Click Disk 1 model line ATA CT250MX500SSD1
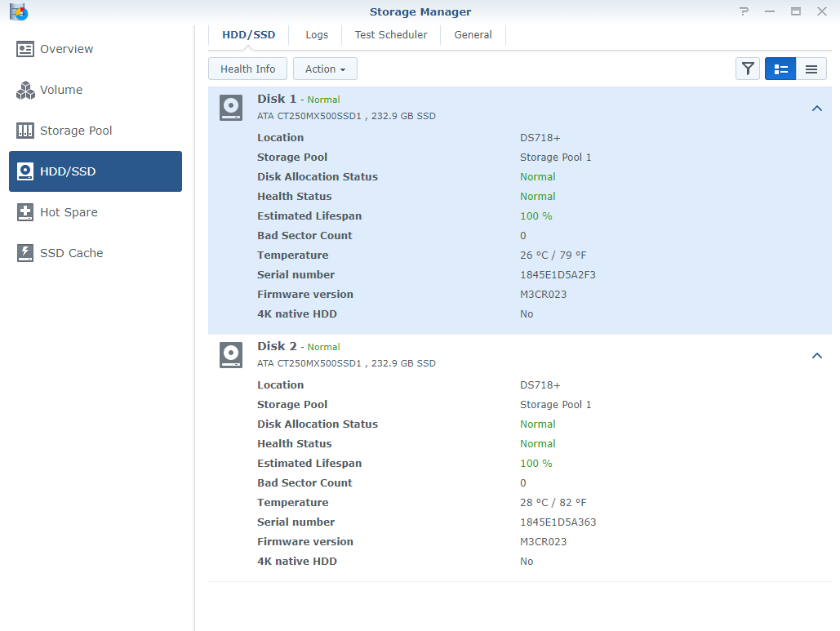The width and height of the screenshot is (840, 631). [346, 116]
